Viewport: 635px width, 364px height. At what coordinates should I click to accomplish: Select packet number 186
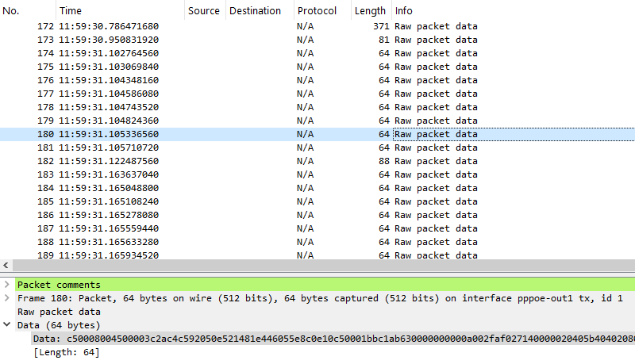(x=317, y=215)
